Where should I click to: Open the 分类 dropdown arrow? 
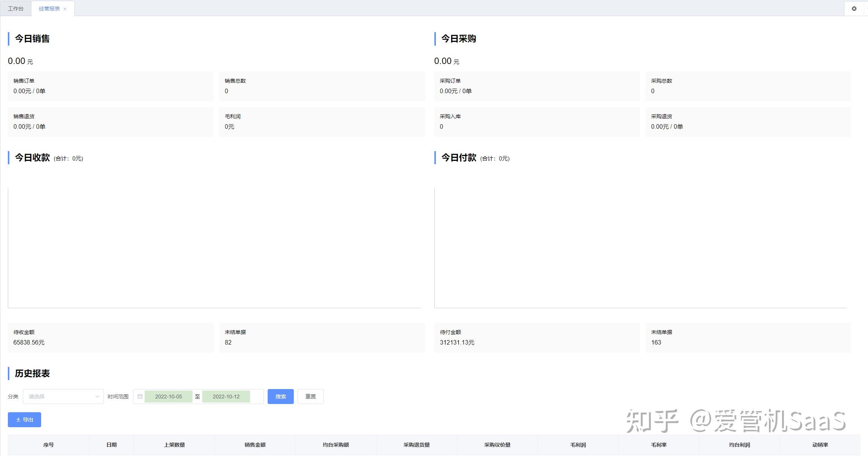click(x=97, y=397)
